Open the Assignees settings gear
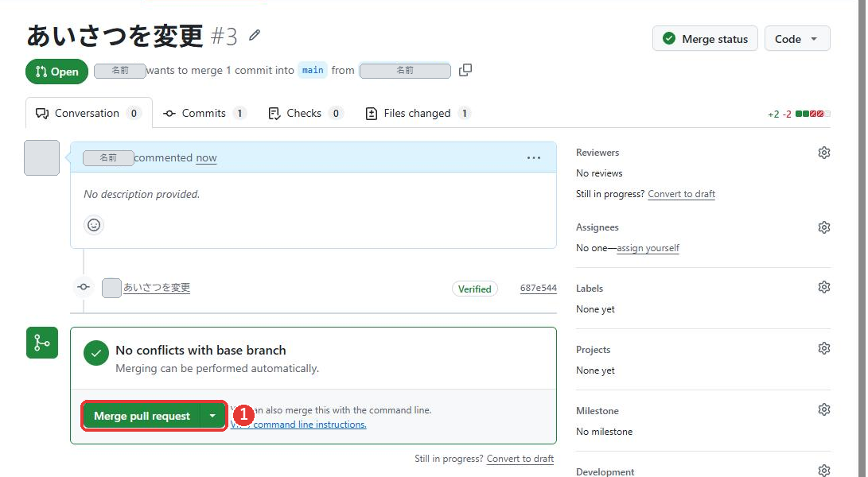Screen dimensions: 868x477 tap(823, 227)
